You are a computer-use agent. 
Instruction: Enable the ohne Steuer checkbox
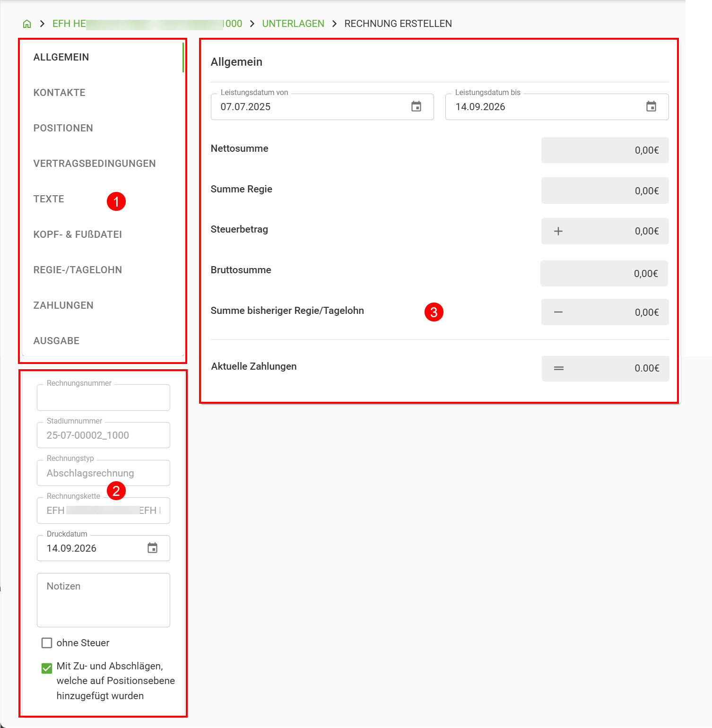pos(47,643)
